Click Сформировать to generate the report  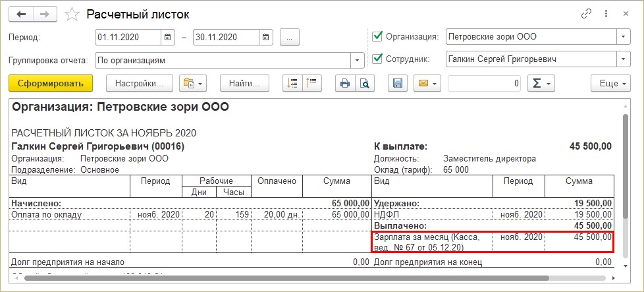point(51,83)
